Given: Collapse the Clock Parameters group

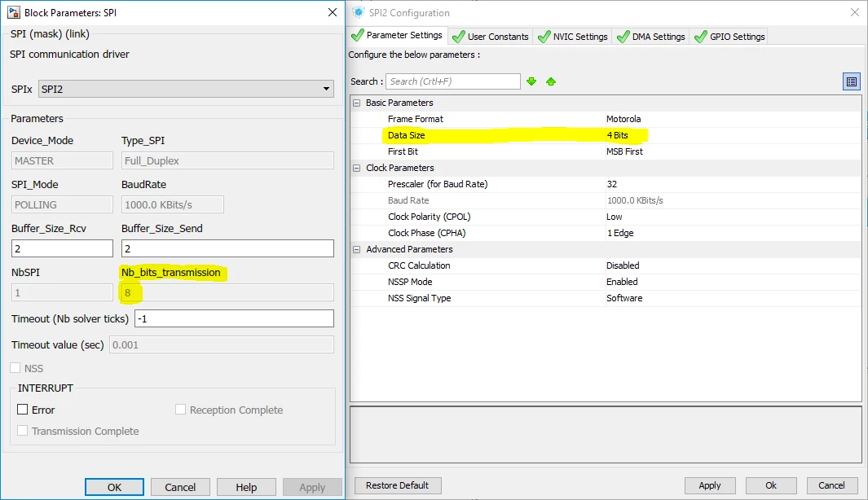Looking at the screenshot, I should pos(357,168).
